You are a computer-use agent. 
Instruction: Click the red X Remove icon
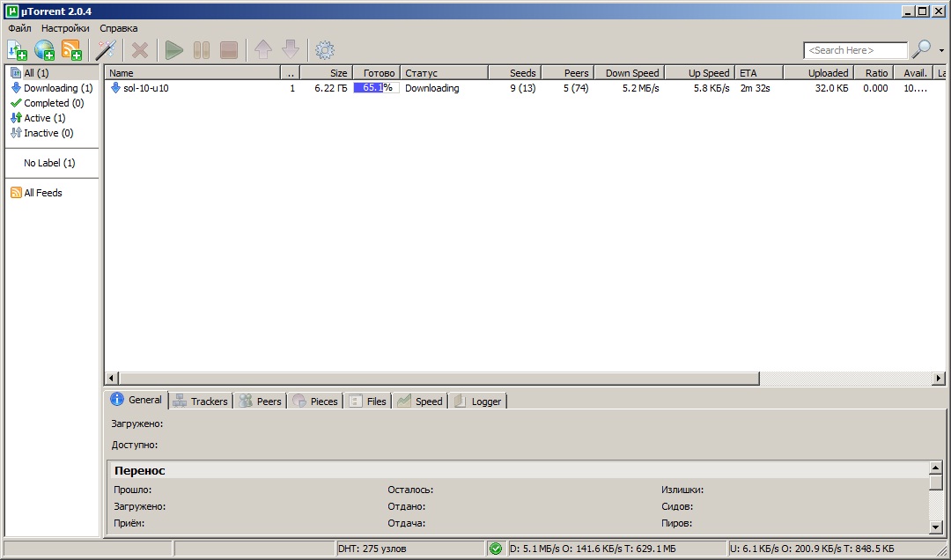140,50
